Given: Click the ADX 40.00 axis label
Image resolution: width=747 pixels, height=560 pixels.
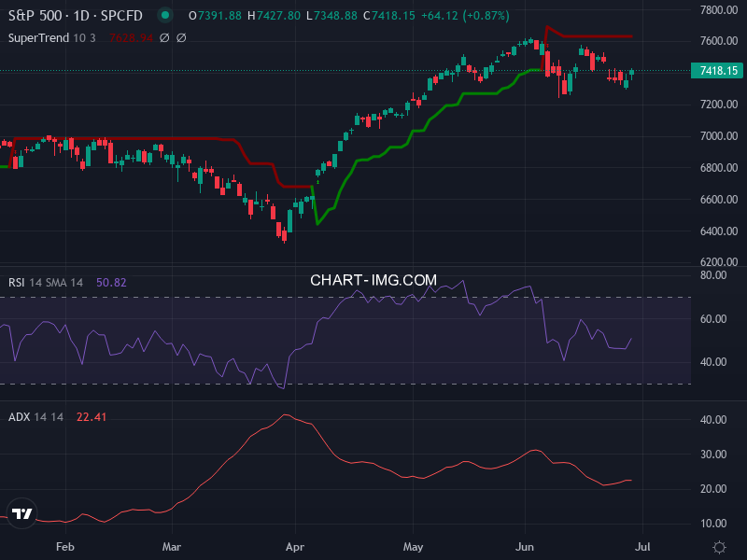Looking at the screenshot, I should tap(713, 419).
